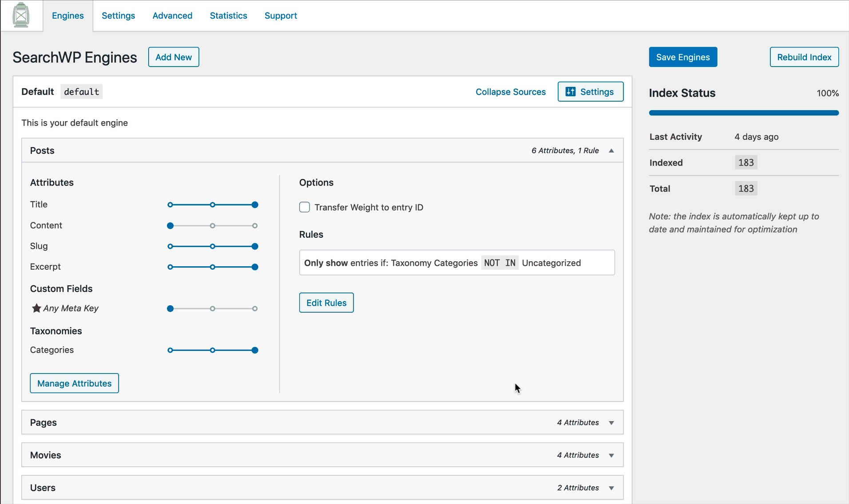The width and height of the screenshot is (849, 504).
Task: Click the Total count '183' value
Action: [x=746, y=189]
